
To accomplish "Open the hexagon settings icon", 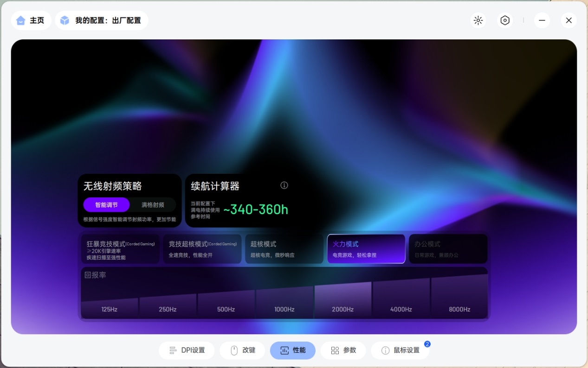I will click(505, 20).
